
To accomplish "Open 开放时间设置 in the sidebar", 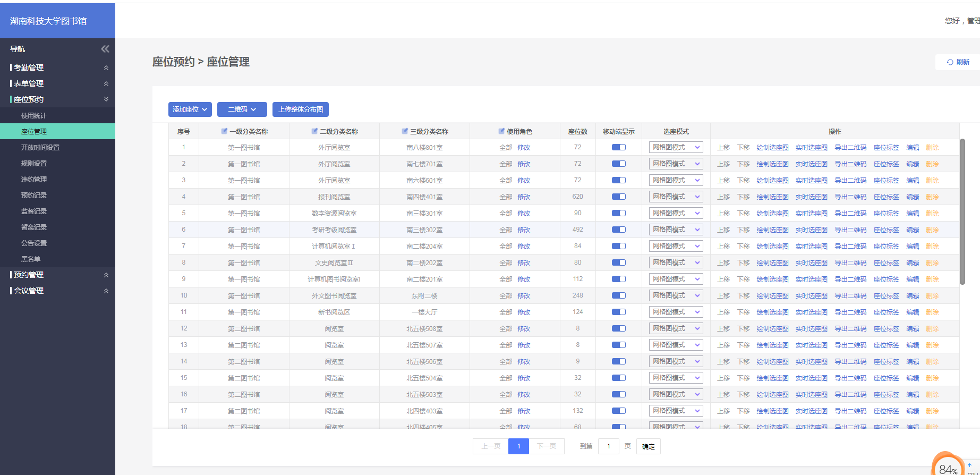I will pos(40,147).
